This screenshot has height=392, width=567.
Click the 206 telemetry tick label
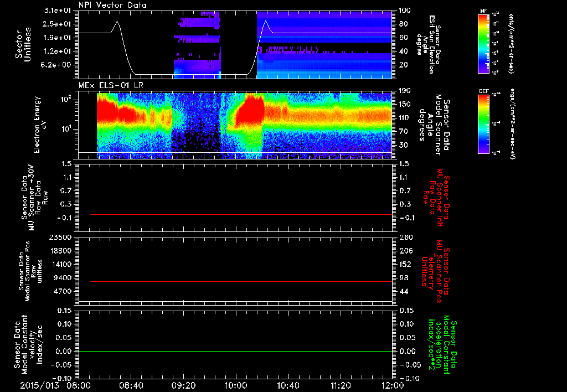point(406,251)
